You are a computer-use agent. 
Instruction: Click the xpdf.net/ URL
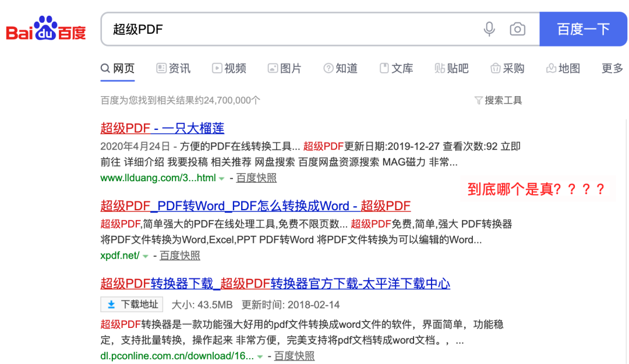pyautogui.click(x=120, y=256)
